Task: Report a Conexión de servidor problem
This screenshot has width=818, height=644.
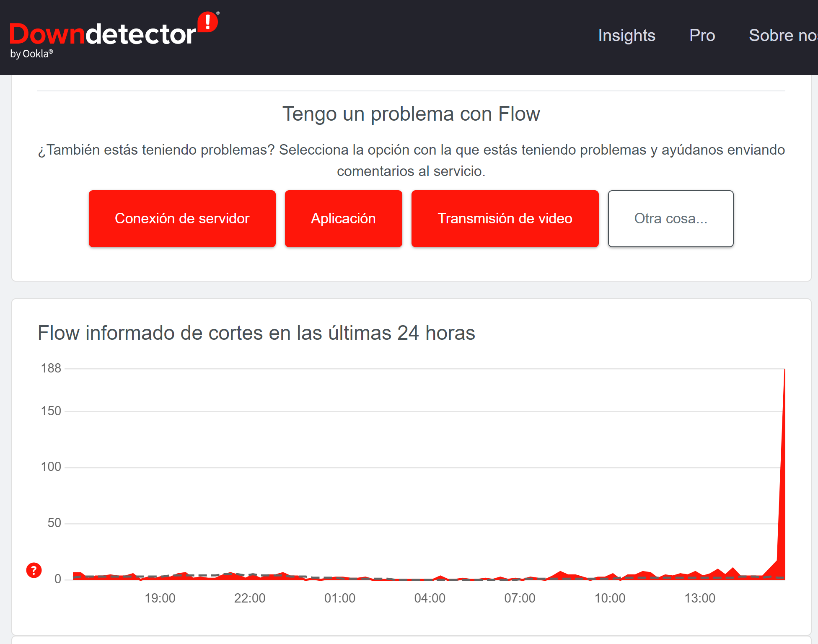Action: point(182,219)
